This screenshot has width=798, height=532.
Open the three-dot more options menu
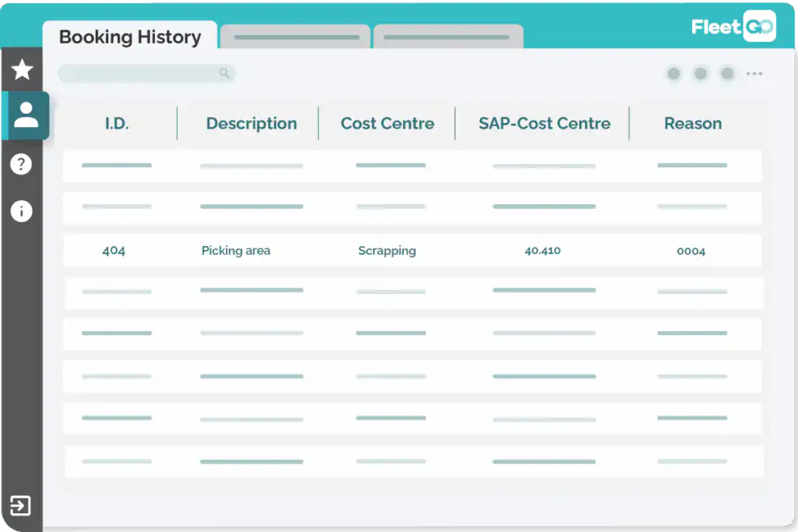(x=754, y=74)
